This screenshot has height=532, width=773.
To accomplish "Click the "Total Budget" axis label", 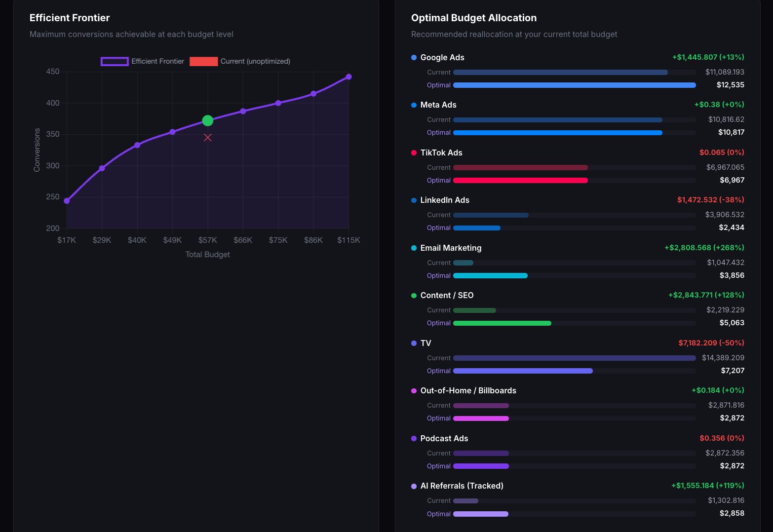I will [207, 255].
